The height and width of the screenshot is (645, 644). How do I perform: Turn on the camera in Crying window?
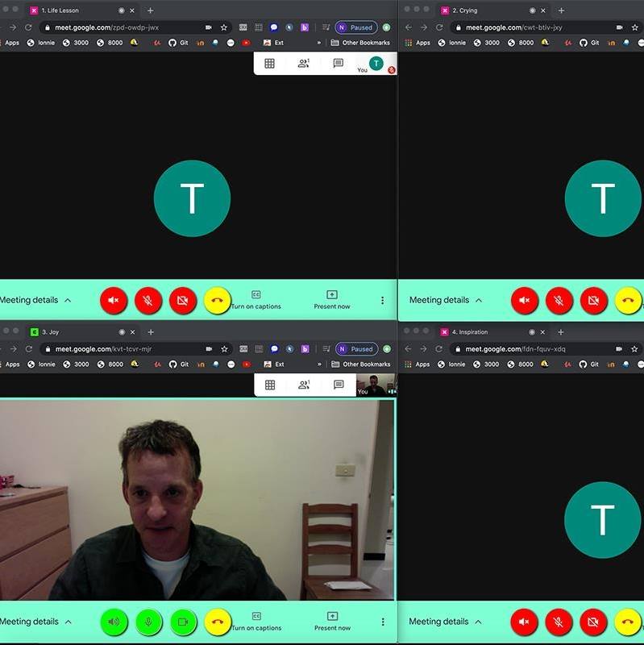[593, 300]
